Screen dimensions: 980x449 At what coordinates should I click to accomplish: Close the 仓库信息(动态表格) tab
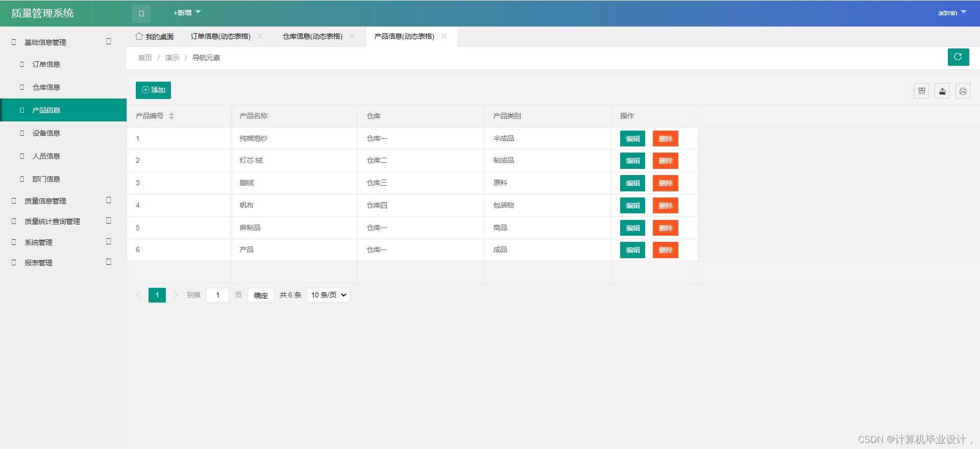pyautogui.click(x=352, y=36)
